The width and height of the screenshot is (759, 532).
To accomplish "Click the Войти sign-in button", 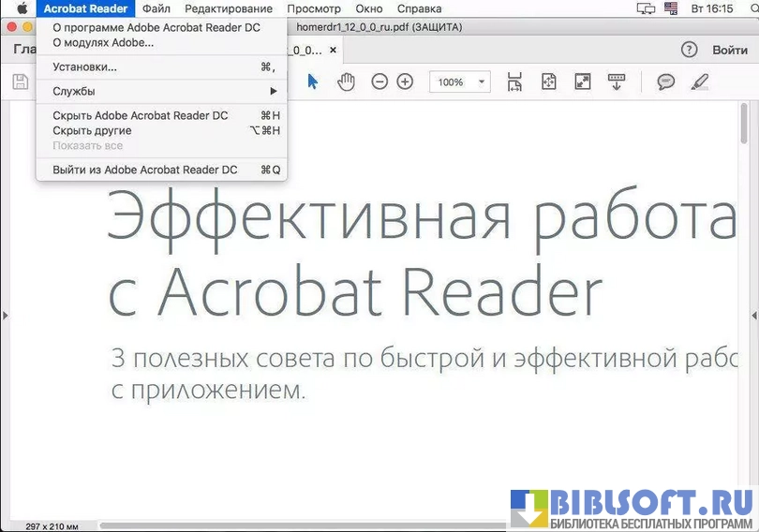I will 729,50.
